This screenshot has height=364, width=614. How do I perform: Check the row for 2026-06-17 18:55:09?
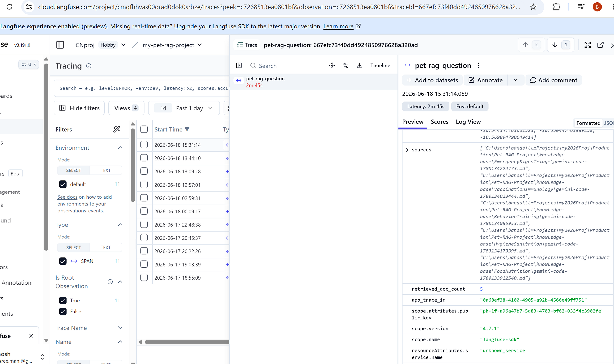point(144,278)
